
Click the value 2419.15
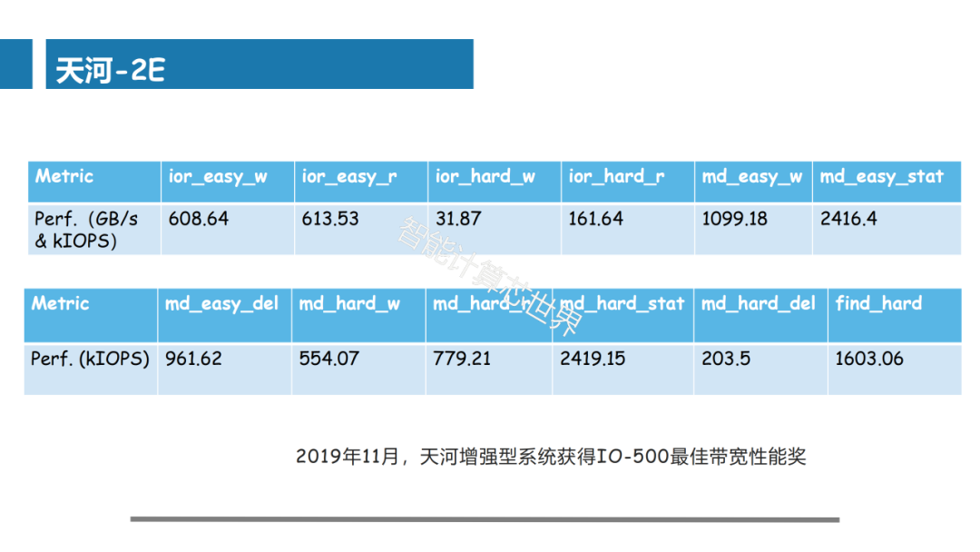592,359
